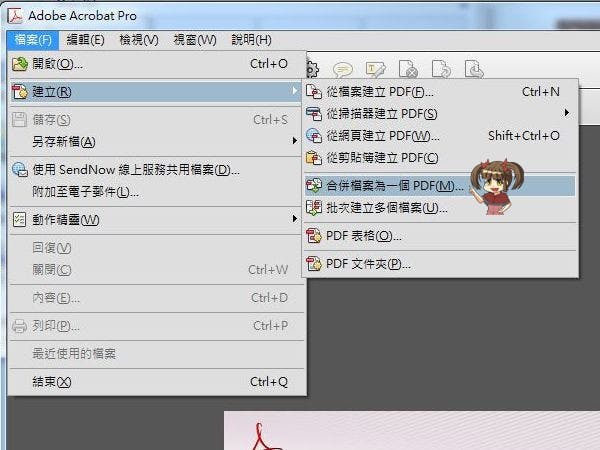Viewport: 600px width, 450px height.
Task: Click the 動作精靈 checklist icon
Action: (x=20, y=220)
